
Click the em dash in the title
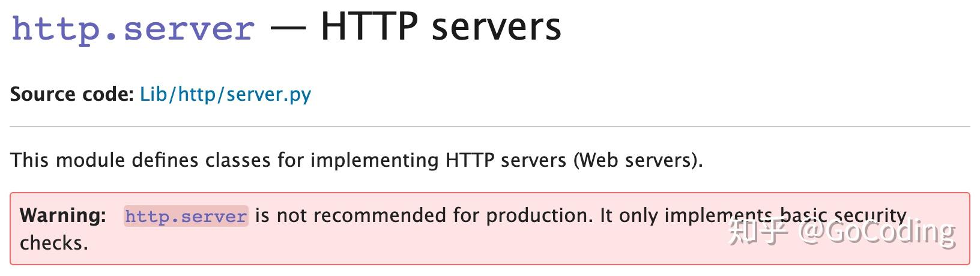(287, 28)
